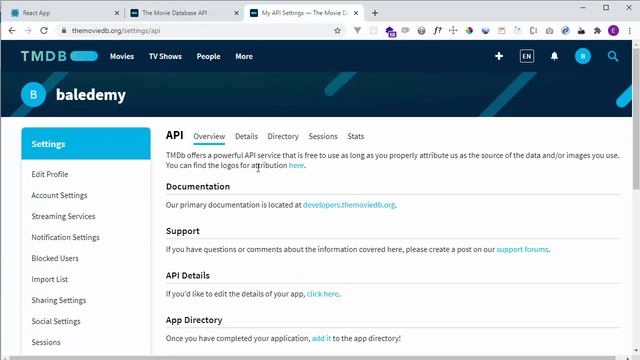Open the People menu
Image resolution: width=640 pixels, height=360 pixels.
point(208,56)
